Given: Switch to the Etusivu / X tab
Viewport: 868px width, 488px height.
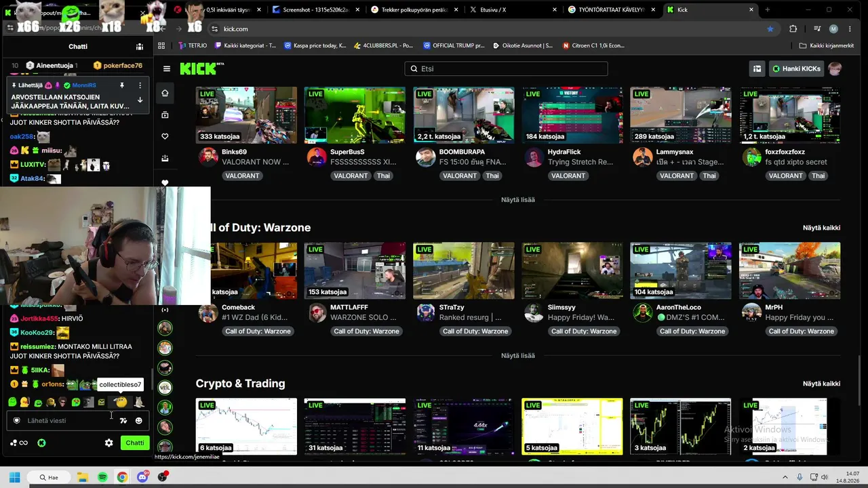Looking at the screenshot, I should coord(514,9).
